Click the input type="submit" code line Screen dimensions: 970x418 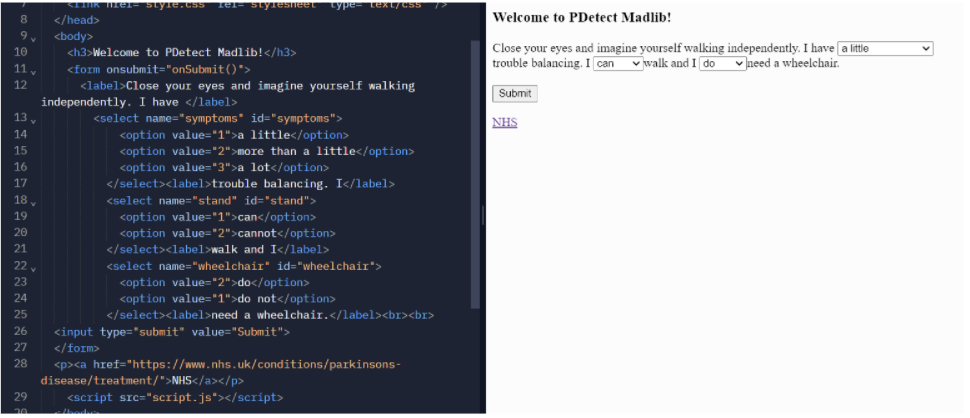coord(172,331)
